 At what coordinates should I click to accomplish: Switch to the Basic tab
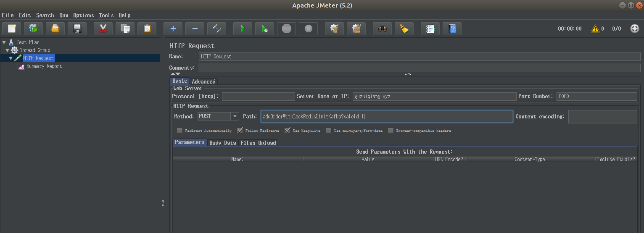coord(179,81)
